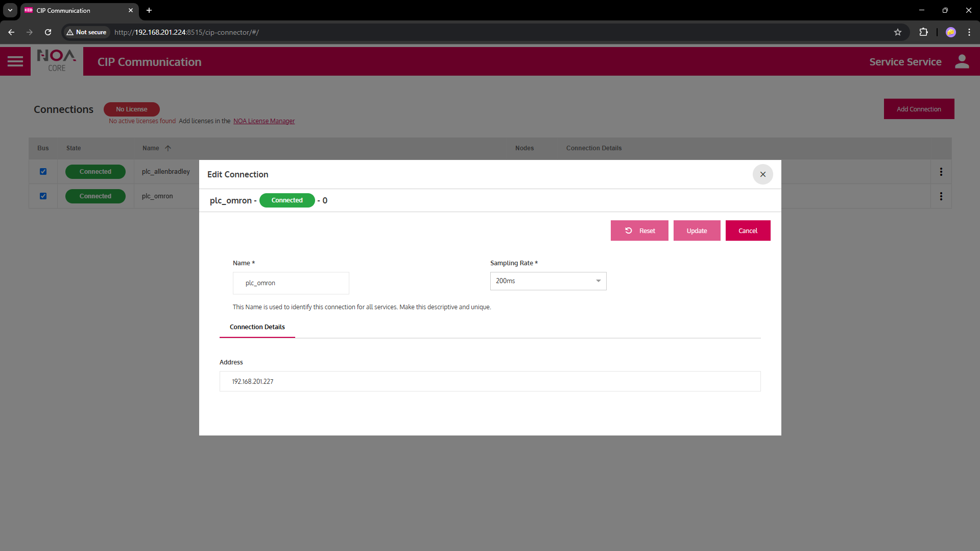
Task: Open the NOA License Manager link
Action: point(264,121)
